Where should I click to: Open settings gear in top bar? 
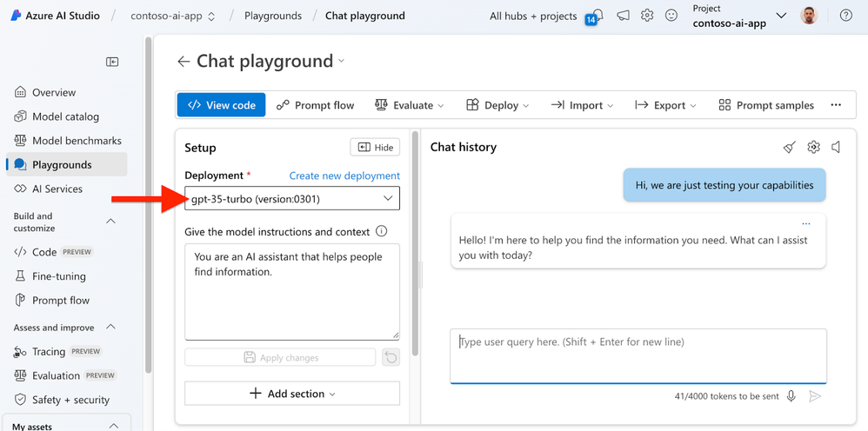[647, 16]
